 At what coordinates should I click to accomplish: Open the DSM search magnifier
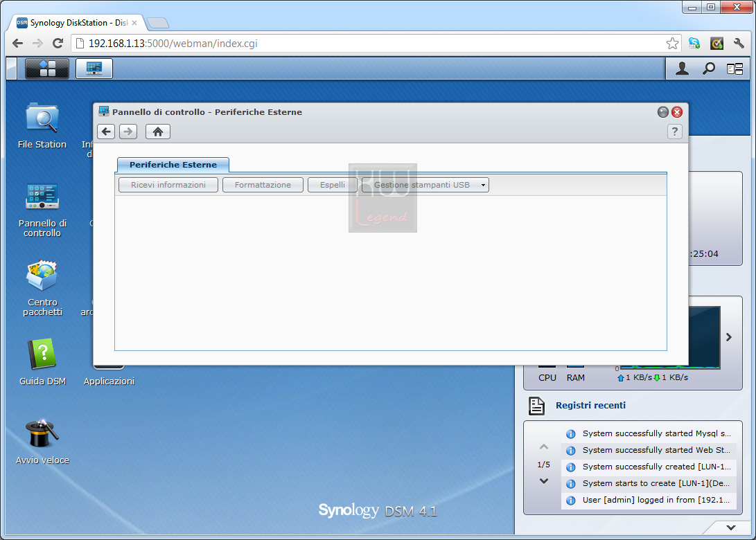coord(709,69)
